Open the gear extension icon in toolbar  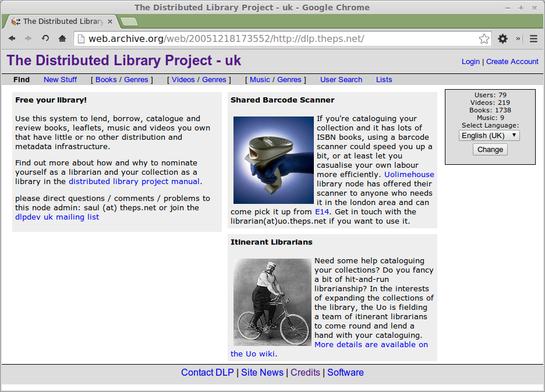502,38
